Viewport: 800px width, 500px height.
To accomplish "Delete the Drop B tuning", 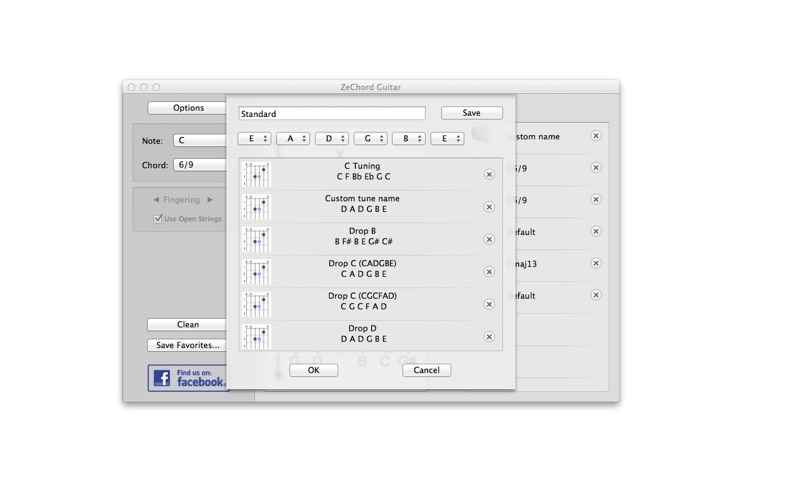I will click(x=489, y=239).
